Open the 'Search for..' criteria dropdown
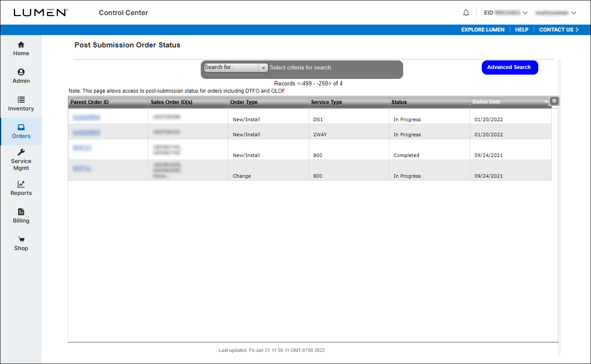 (236, 68)
